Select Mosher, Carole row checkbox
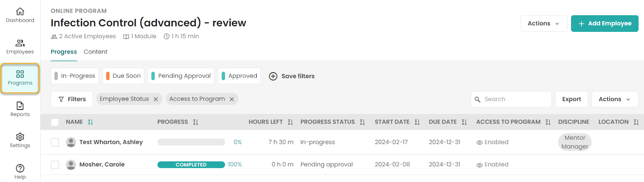644x182 pixels. [x=55, y=165]
